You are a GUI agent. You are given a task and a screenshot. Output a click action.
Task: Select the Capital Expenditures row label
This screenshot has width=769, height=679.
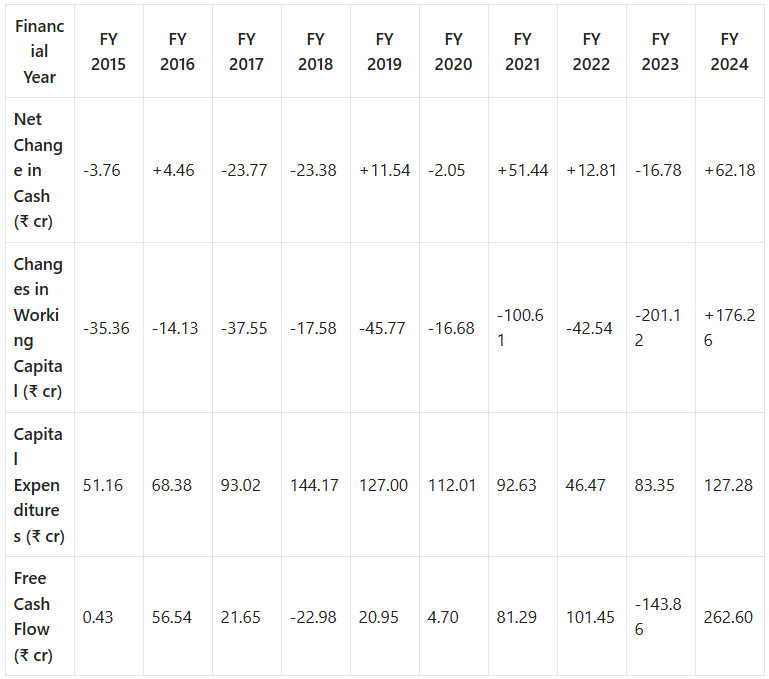39,485
